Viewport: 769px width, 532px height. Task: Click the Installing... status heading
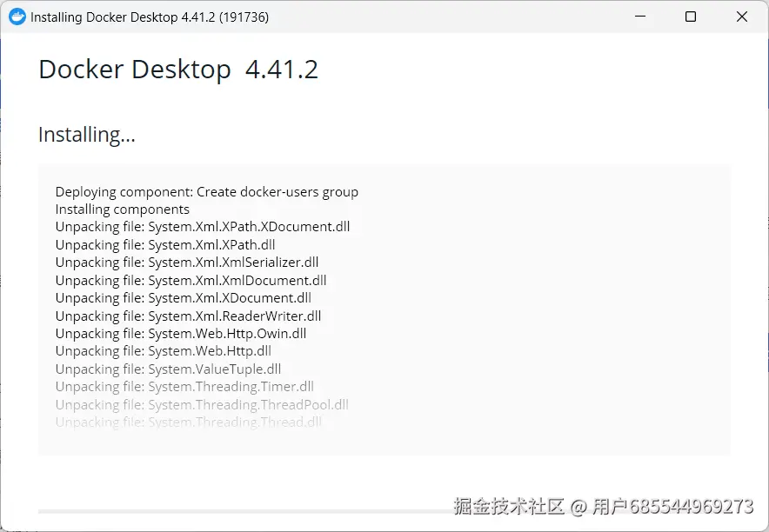point(85,135)
